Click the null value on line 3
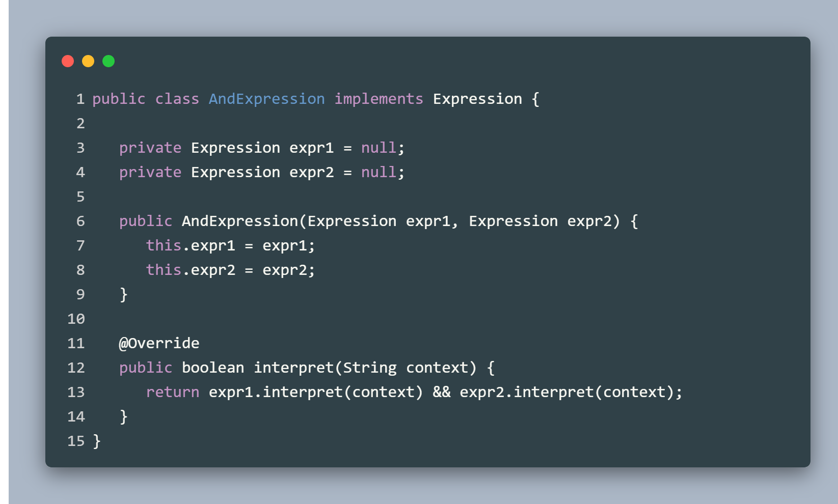 (x=379, y=148)
